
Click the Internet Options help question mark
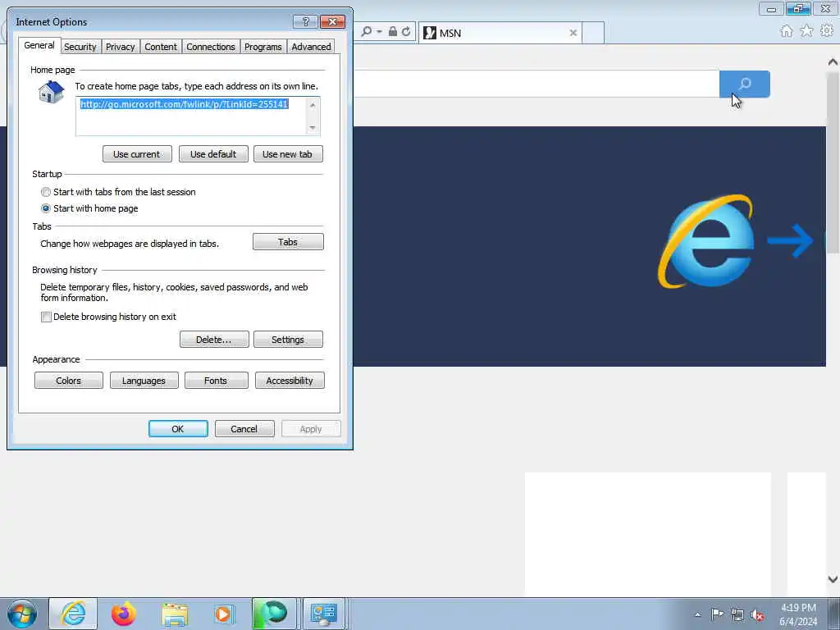305,22
